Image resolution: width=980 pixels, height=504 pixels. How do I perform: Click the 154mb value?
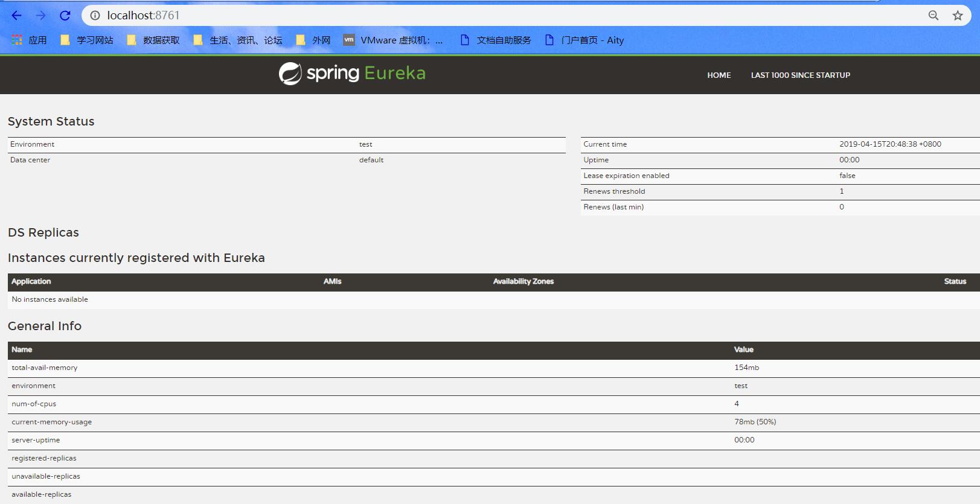click(x=747, y=368)
